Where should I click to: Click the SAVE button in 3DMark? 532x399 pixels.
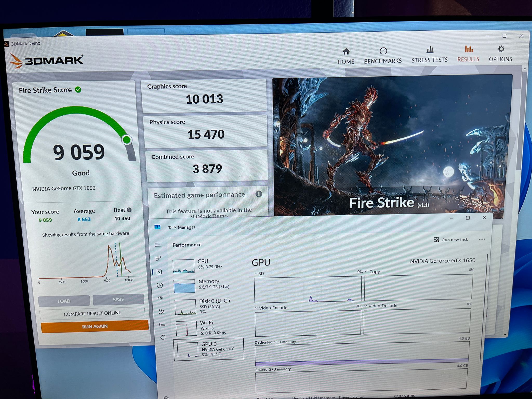click(x=118, y=299)
